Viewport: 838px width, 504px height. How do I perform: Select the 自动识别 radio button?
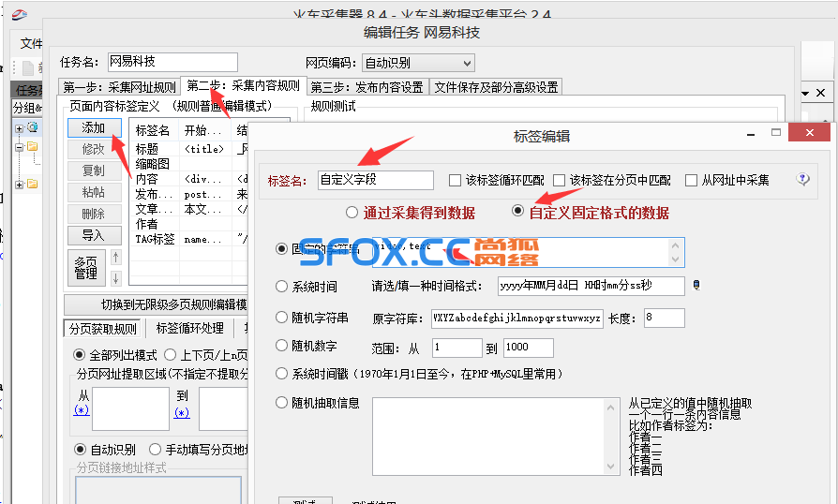click(79, 449)
